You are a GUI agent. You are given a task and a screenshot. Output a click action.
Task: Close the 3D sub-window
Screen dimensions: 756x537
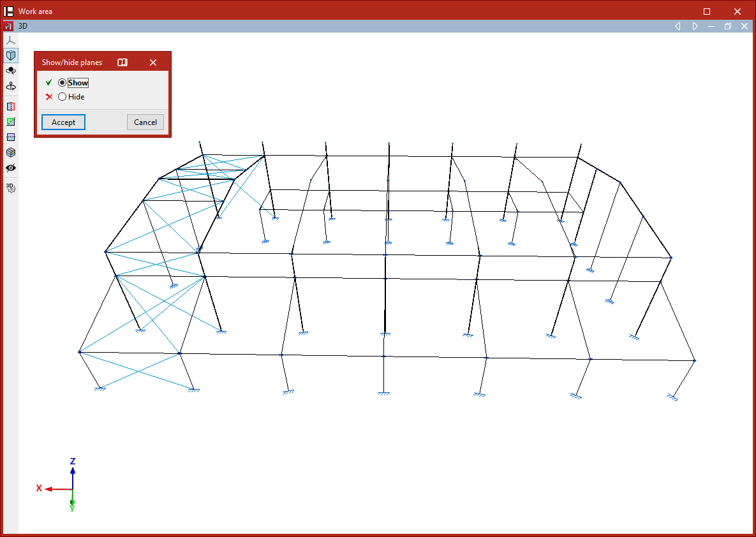pos(745,26)
